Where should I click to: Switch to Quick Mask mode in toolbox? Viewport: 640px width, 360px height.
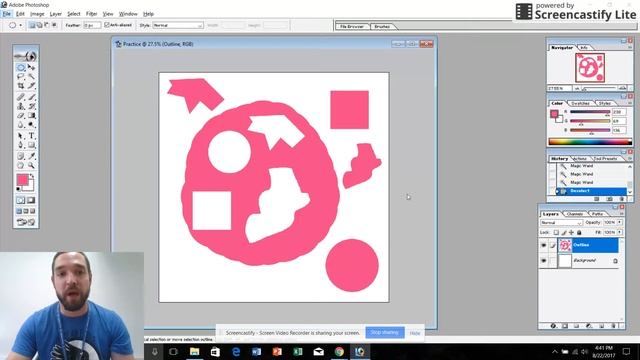pyautogui.click(x=31, y=200)
